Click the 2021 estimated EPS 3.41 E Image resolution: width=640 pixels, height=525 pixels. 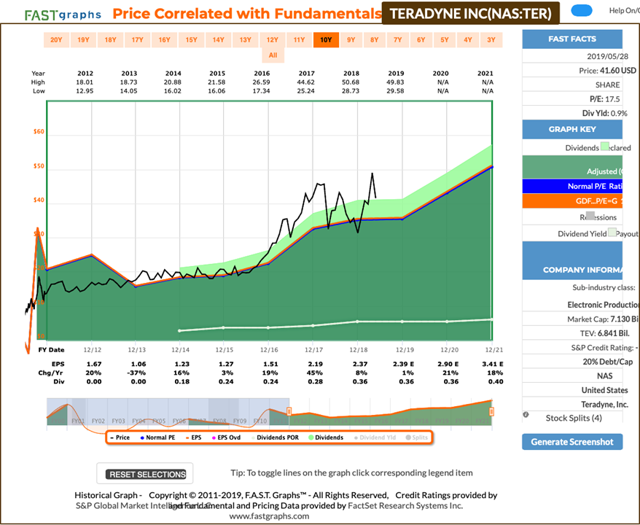[x=493, y=364]
